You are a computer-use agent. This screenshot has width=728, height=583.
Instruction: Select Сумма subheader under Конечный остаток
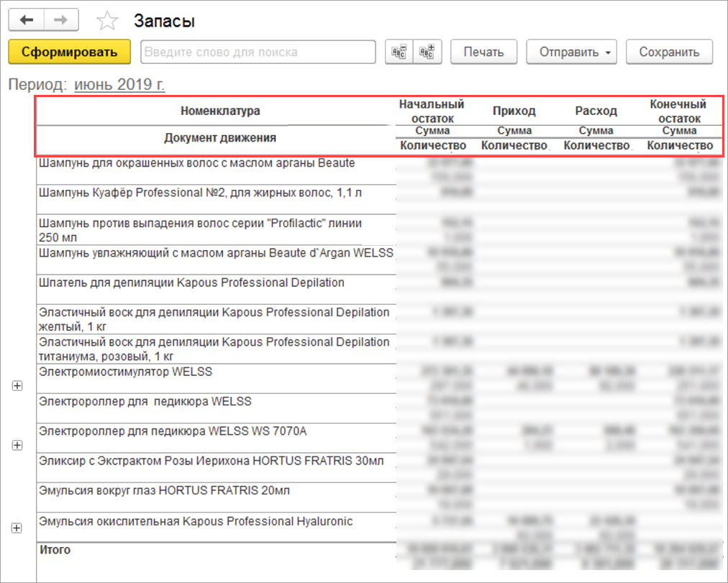tap(679, 131)
